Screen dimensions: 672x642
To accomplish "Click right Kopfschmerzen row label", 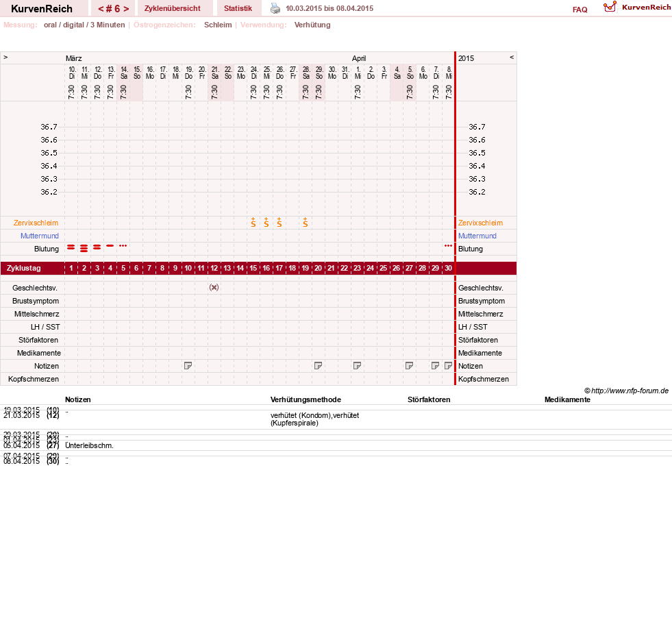I will pyautogui.click(x=484, y=379).
